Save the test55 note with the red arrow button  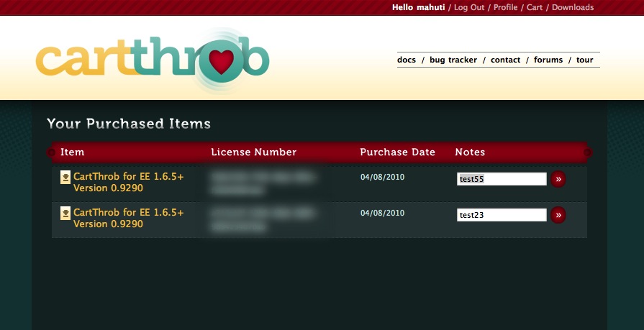tap(558, 179)
